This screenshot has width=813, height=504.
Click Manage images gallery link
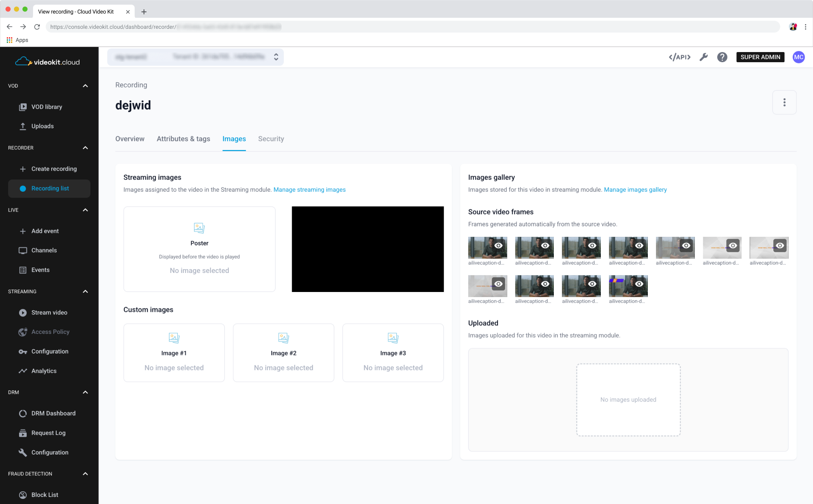pyautogui.click(x=635, y=190)
